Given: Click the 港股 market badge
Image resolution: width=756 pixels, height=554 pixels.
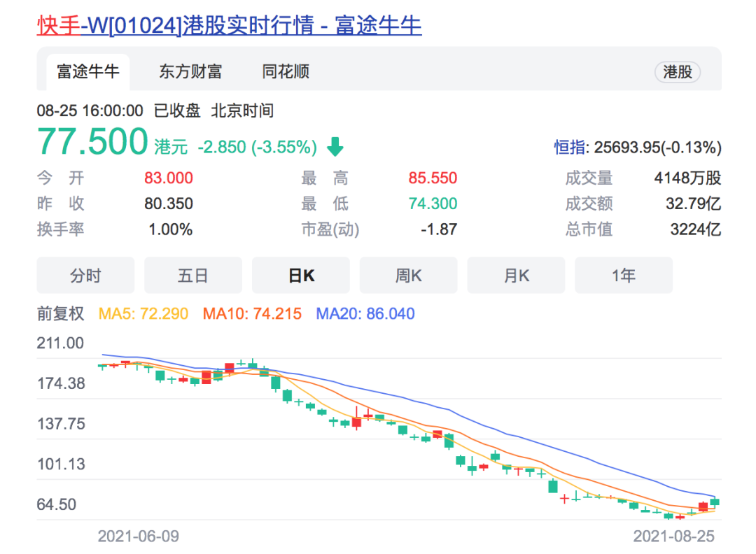Looking at the screenshot, I should [677, 72].
